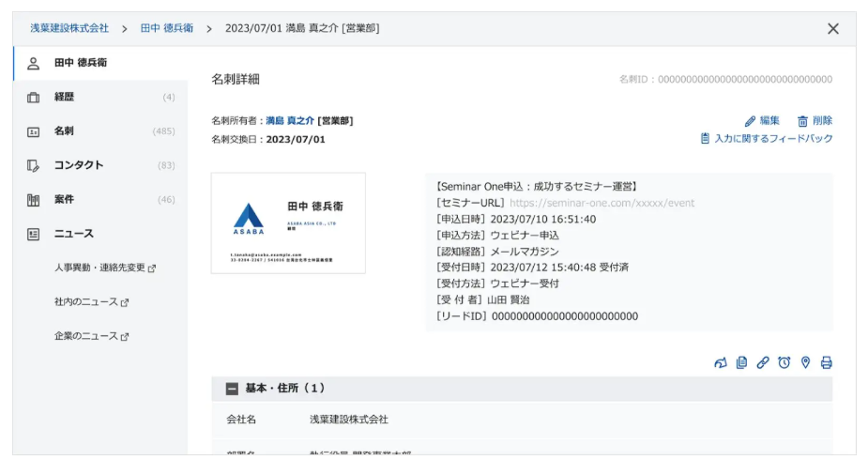Screen dimensions: 868x460
Task: Click the 申込日時 2023/07/10 16:51:40 line
Action: pos(516,220)
